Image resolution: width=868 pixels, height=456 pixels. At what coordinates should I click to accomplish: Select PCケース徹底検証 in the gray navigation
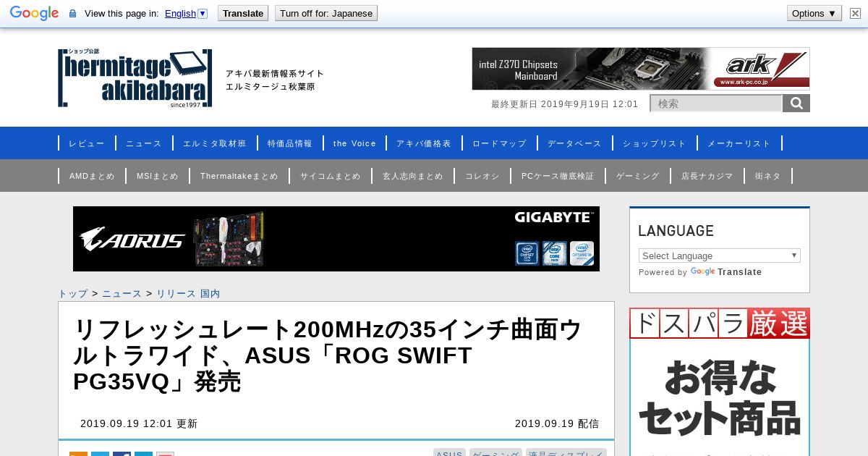[558, 176]
